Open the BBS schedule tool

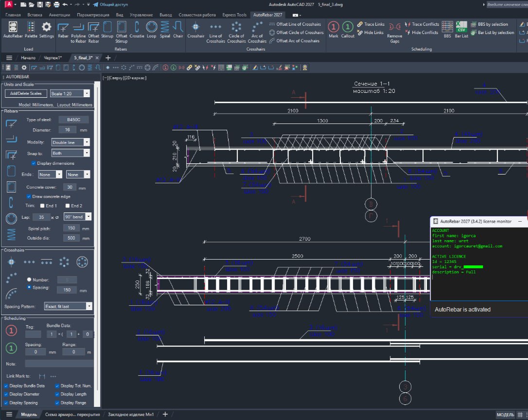coord(447,30)
